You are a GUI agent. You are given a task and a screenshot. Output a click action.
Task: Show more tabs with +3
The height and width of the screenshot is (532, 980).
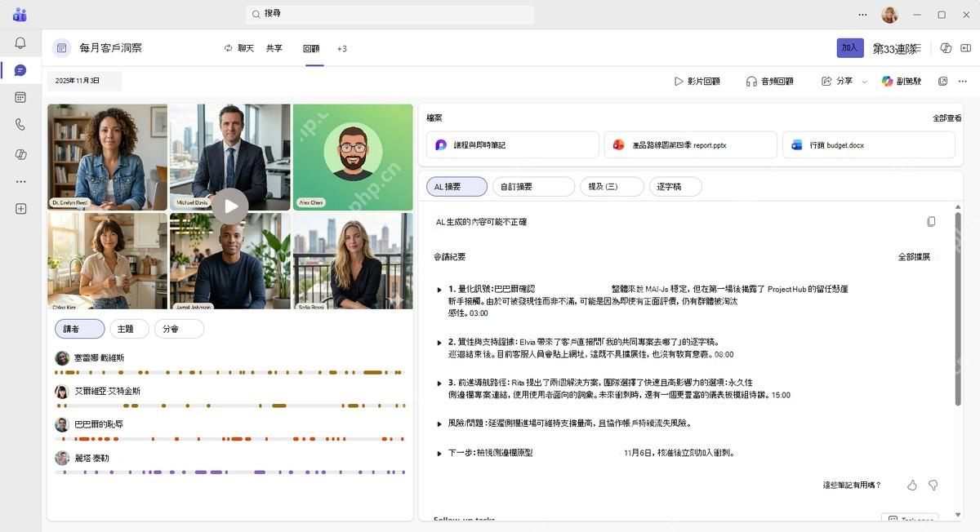click(341, 49)
